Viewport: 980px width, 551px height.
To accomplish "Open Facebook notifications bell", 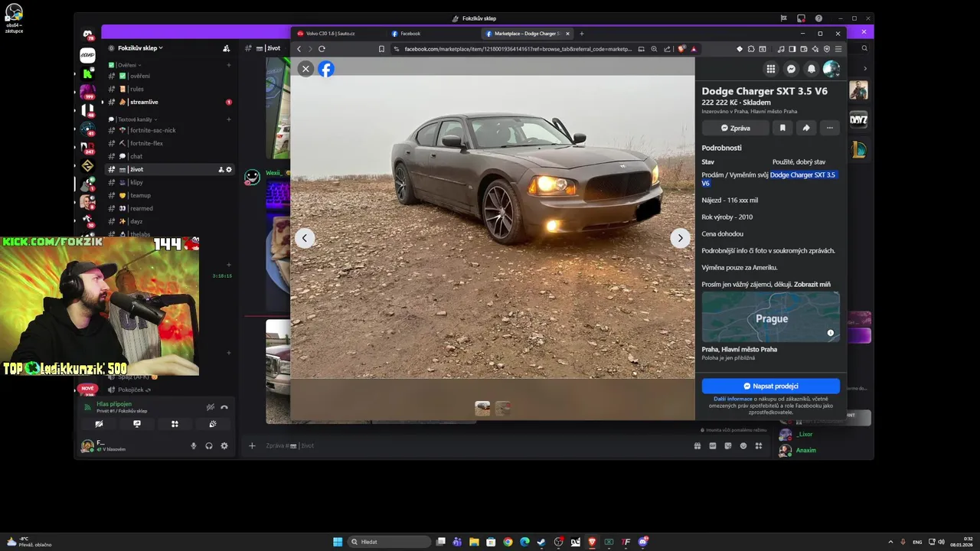I will 811,69.
